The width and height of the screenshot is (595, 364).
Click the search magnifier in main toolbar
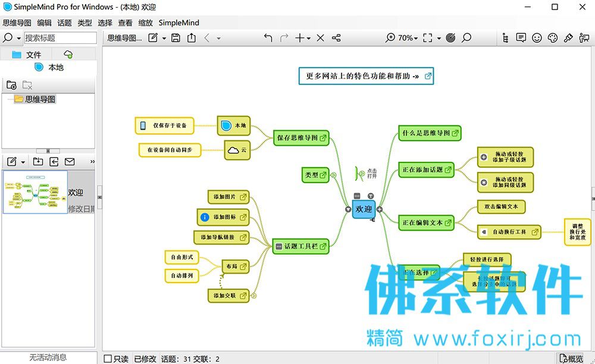click(466, 37)
